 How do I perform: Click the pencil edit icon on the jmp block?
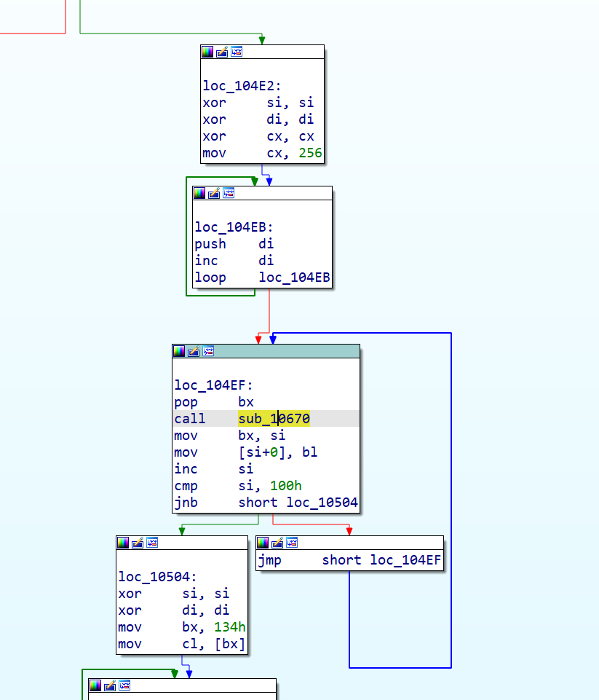278,543
